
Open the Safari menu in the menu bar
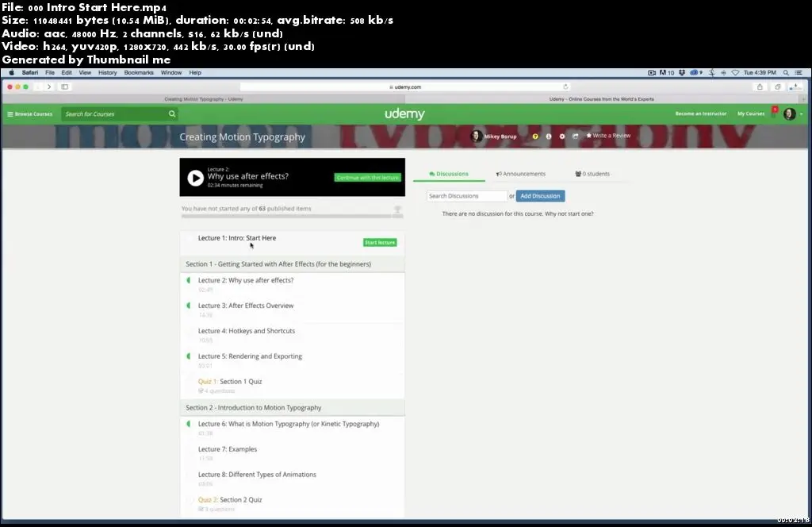pyautogui.click(x=30, y=72)
